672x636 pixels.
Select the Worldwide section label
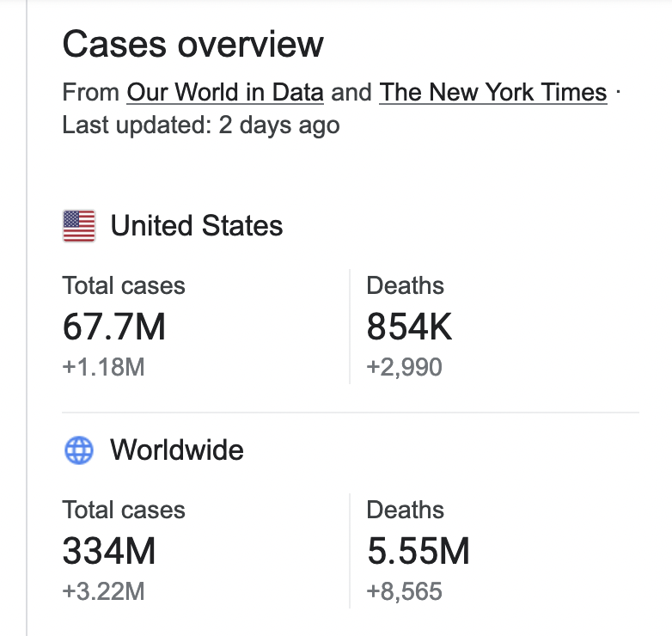click(x=177, y=450)
